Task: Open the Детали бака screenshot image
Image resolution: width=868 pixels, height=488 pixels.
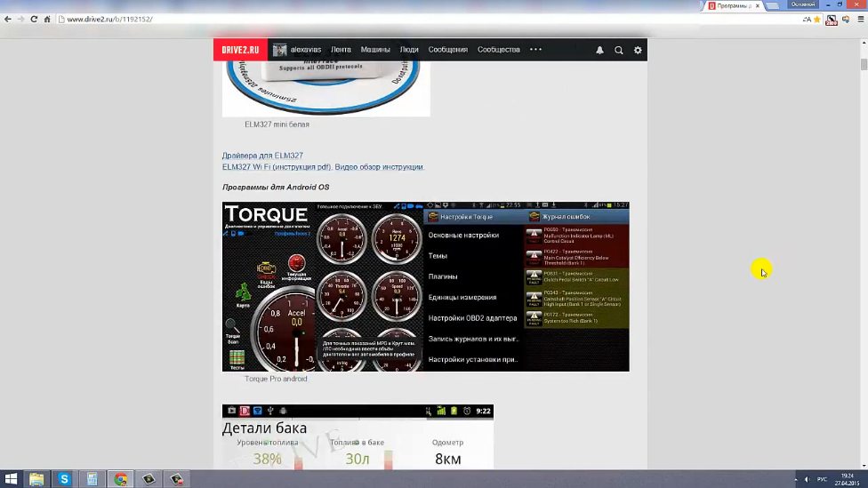Action: pos(358,436)
